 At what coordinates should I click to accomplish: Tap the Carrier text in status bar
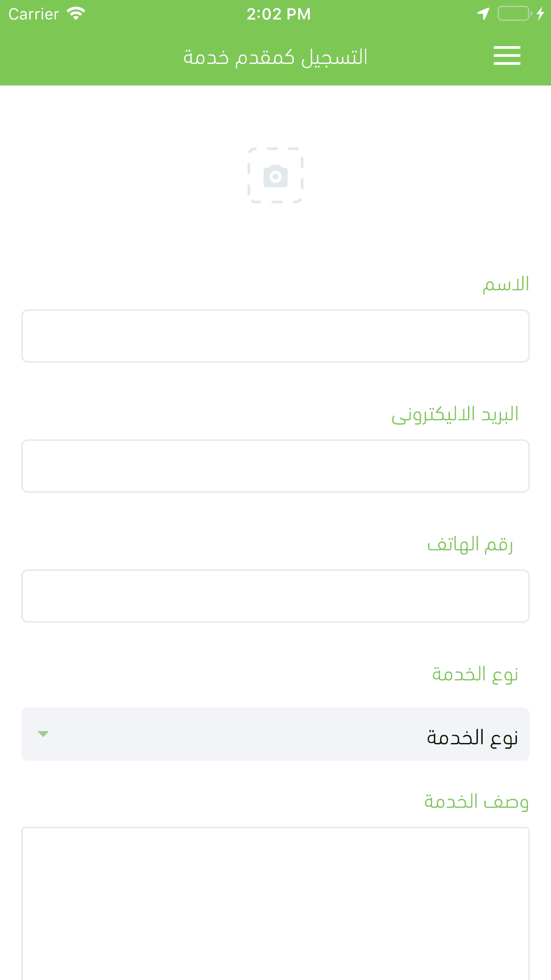(x=34, y=14)
